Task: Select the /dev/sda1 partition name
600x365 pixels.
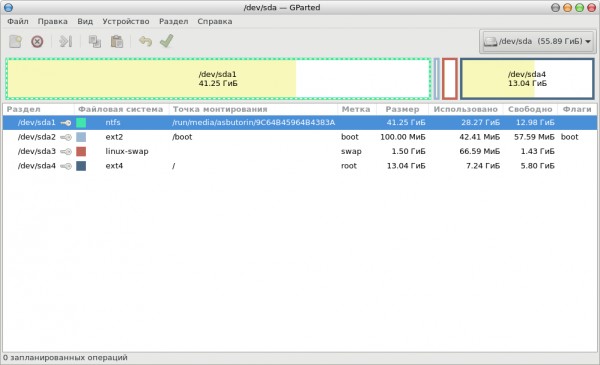Action: point(37,122)
